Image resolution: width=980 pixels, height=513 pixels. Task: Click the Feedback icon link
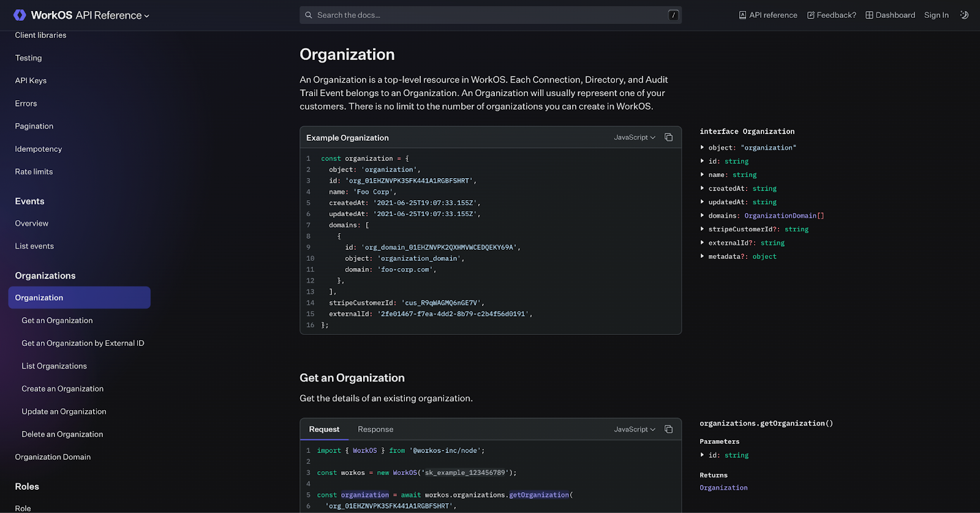click(811, 15)
